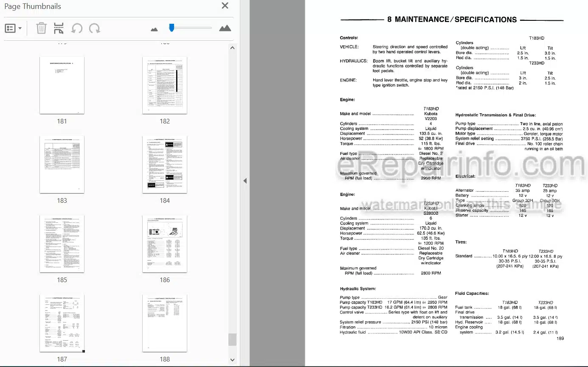Click the 'Tires:' section heading
This screenshot has width=588, height=367.
(461, 242)
